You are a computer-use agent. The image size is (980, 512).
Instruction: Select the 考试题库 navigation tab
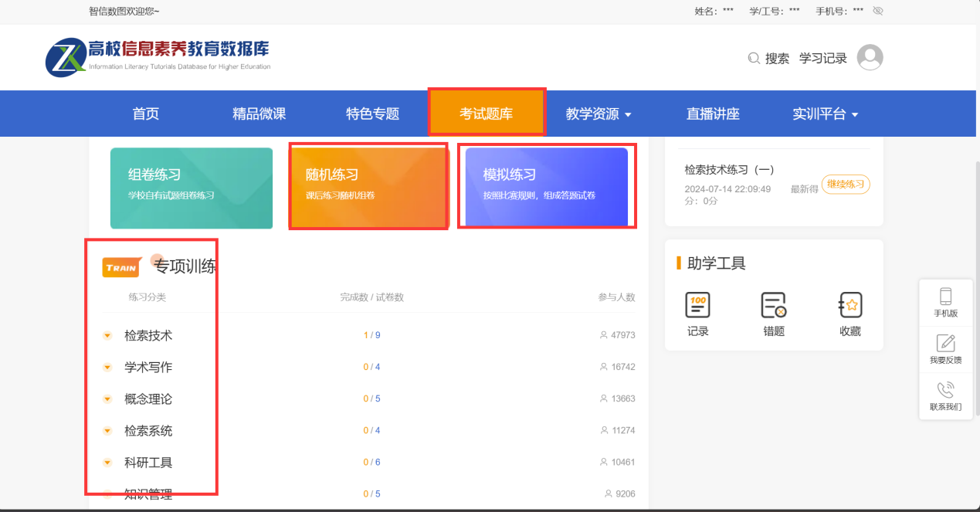point(486,114)
